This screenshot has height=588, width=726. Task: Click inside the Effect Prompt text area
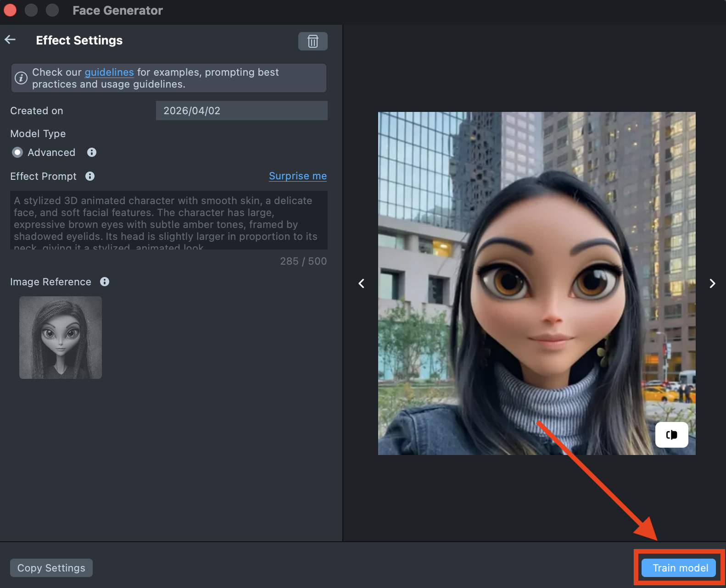click(168, 220)
